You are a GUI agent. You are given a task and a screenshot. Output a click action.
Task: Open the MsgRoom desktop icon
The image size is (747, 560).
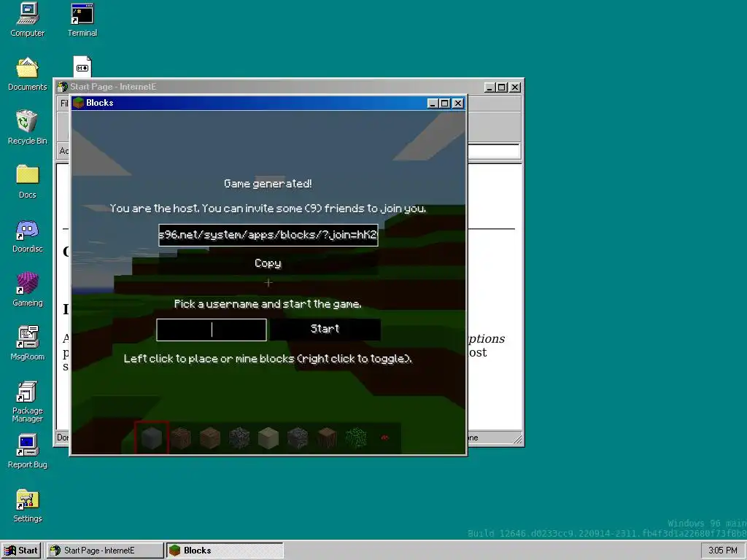coord(27,343)
